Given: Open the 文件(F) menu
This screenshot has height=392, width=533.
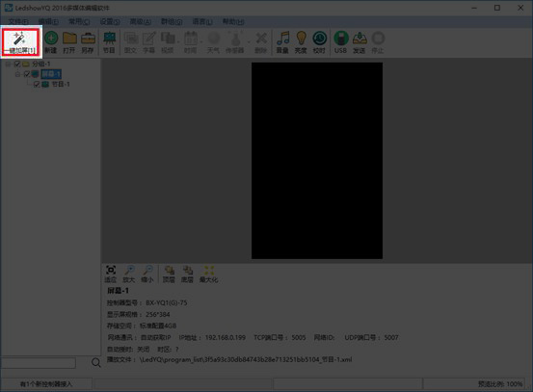Looking at the screenshot, I should pyautogui.click(x=18, y=22).
